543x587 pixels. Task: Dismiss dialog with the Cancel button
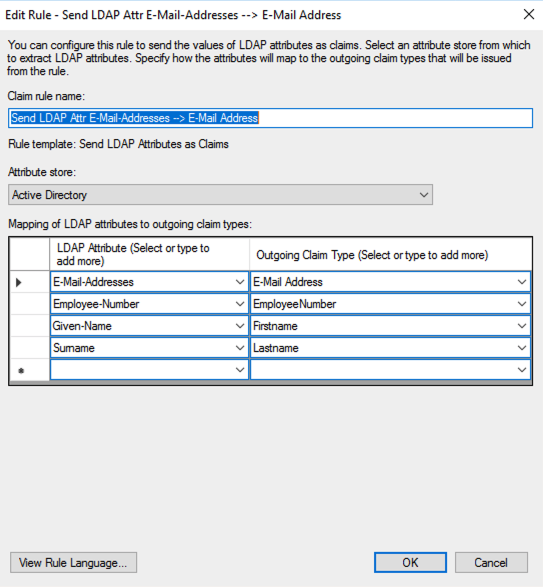[491, 563]
